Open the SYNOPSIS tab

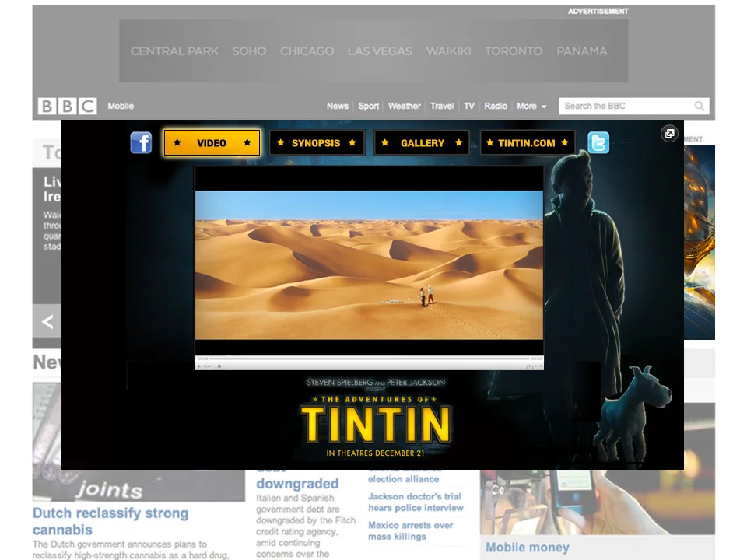[x=317, y=143]
